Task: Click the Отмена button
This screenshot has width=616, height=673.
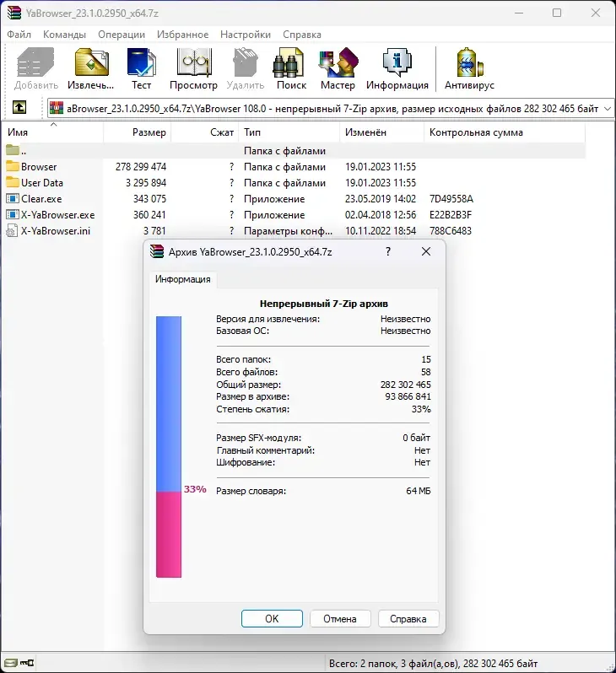Action: [x=340, y=618]
